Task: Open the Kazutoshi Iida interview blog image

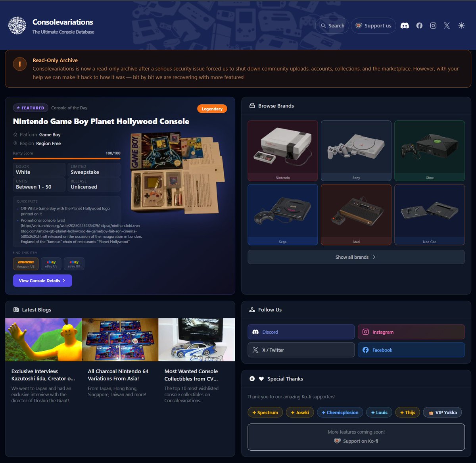Action: [x=44, y=340]
